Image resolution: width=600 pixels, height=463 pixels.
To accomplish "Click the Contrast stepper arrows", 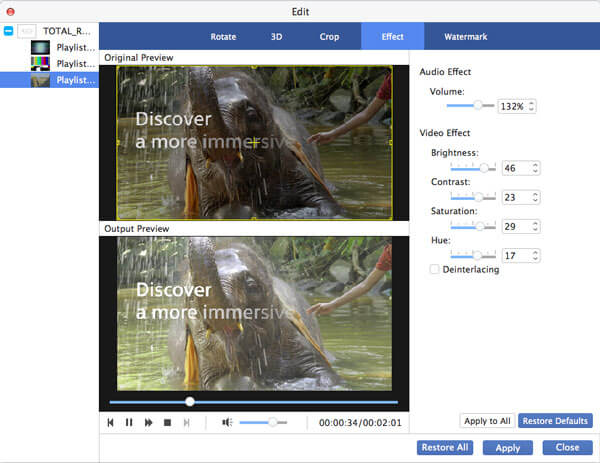I will pyautogui.click(x=535, y=197).
